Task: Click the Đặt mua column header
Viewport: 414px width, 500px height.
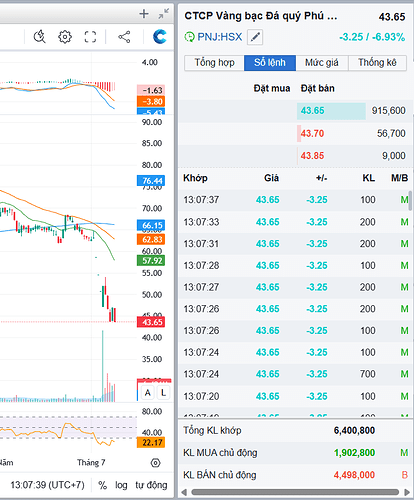Action: point(272,88)
